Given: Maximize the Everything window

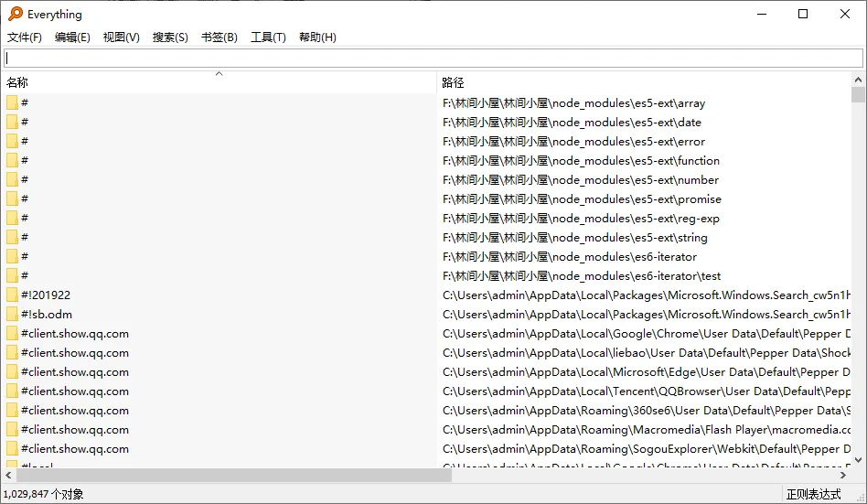Looking at the screenshot, I should 803,14.
